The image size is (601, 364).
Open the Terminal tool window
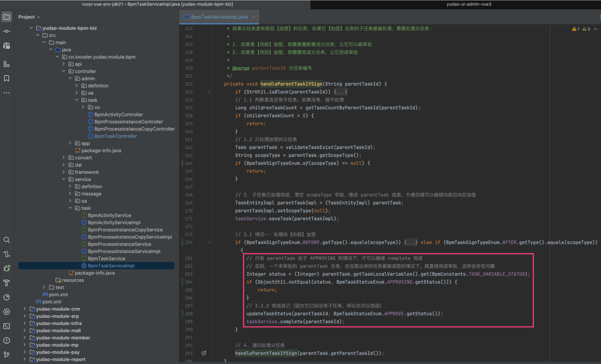tap(6, 326)
